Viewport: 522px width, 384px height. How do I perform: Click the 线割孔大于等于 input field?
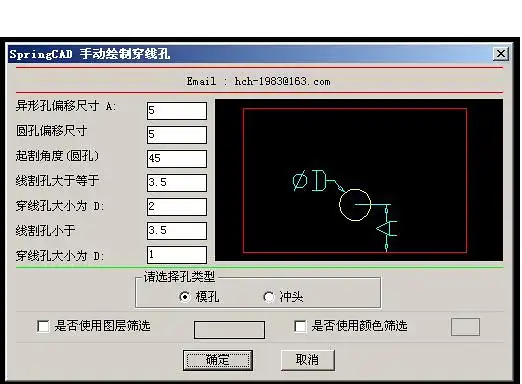(177, 183)
